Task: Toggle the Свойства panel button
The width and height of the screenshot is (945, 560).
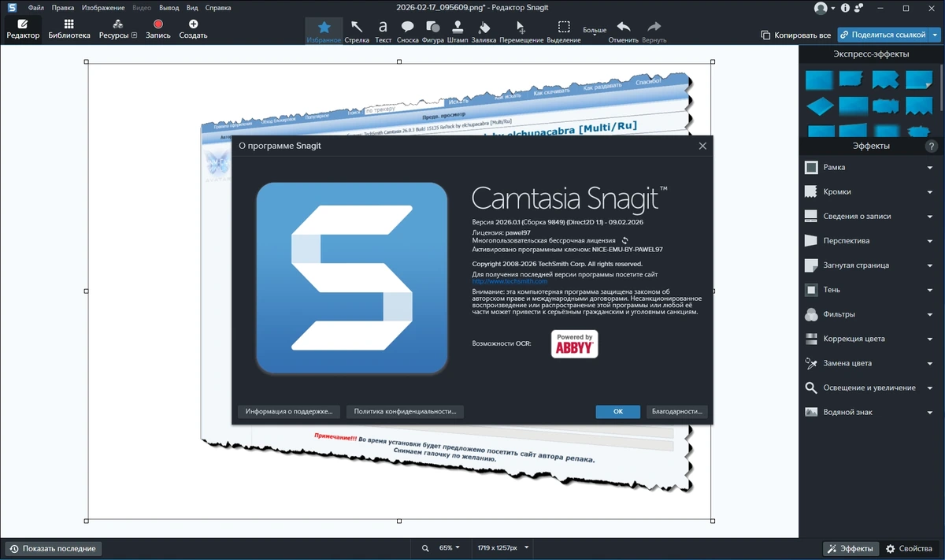Action: [x=909, y=548]
